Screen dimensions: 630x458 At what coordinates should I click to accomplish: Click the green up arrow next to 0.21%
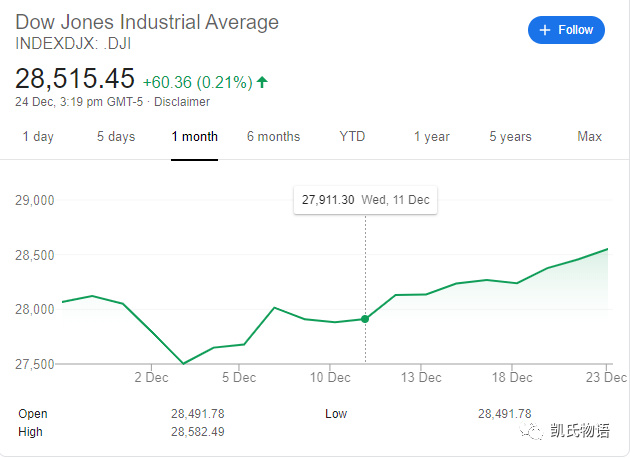tap(262, 82)
